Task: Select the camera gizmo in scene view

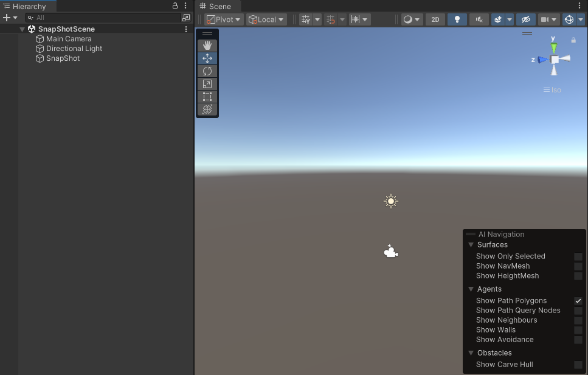Action: click(x=391, y=252)
